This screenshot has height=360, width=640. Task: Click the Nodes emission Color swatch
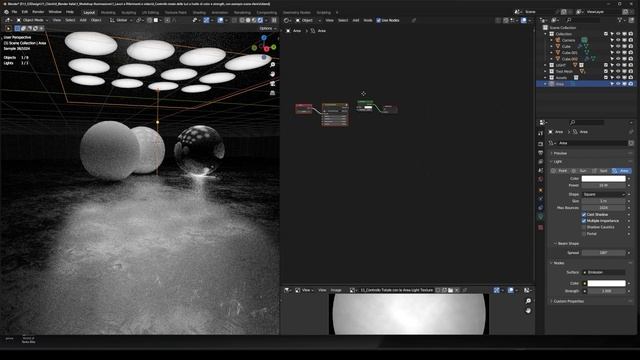tap(606, 283)
